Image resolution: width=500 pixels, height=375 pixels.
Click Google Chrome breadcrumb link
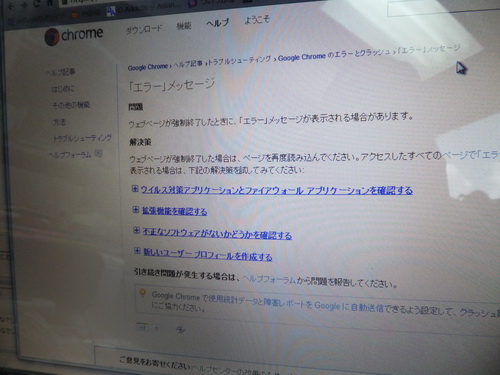point(148,67)
